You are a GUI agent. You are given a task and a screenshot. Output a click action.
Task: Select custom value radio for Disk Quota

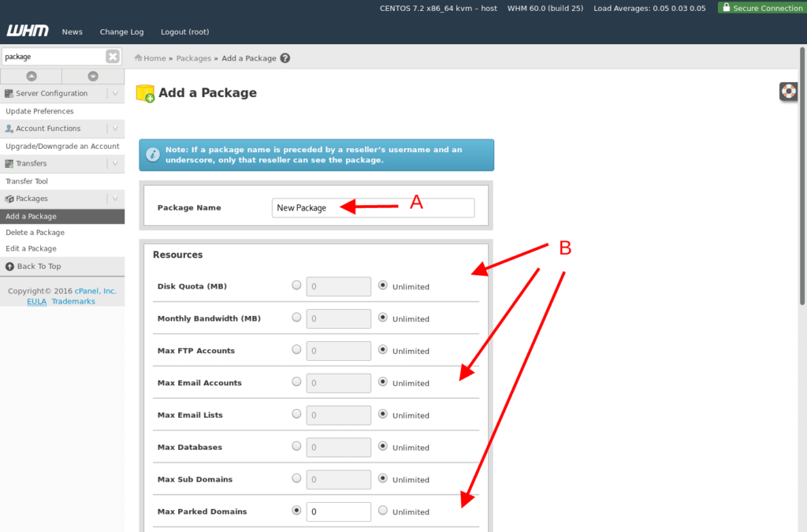296,285
